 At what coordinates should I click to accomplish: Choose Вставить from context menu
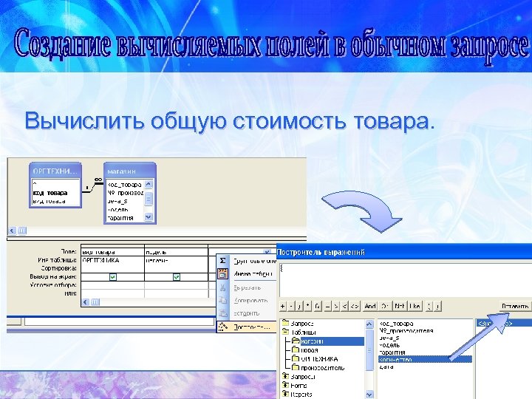click(x=246, y=313)
